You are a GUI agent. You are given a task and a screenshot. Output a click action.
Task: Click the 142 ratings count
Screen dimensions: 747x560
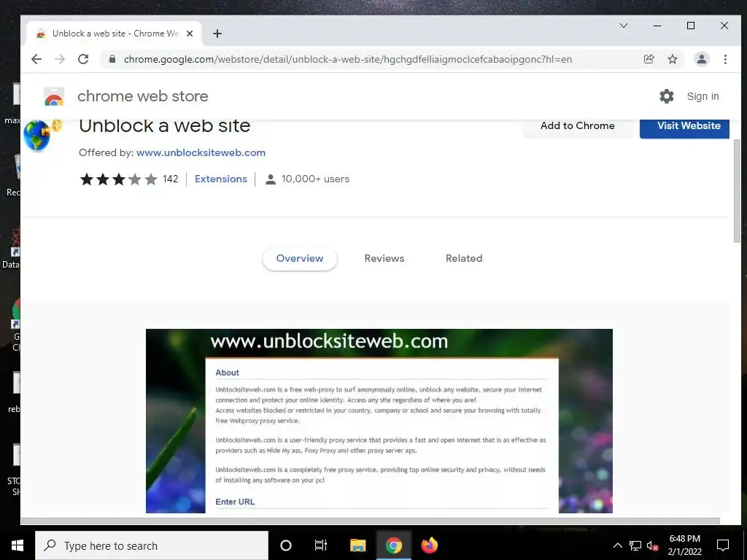tap(170, 179)
